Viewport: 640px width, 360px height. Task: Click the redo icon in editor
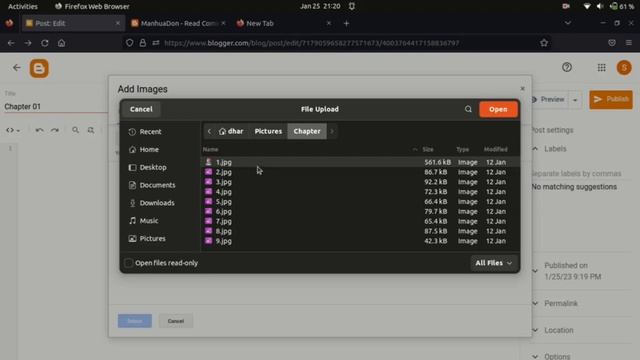(55, 130)
